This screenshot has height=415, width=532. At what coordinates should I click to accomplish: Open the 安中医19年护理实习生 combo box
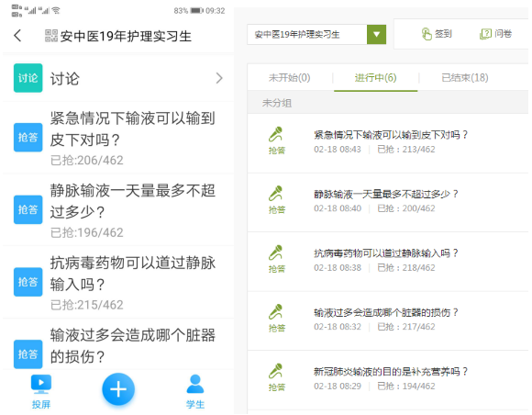[x=316, y=34]
